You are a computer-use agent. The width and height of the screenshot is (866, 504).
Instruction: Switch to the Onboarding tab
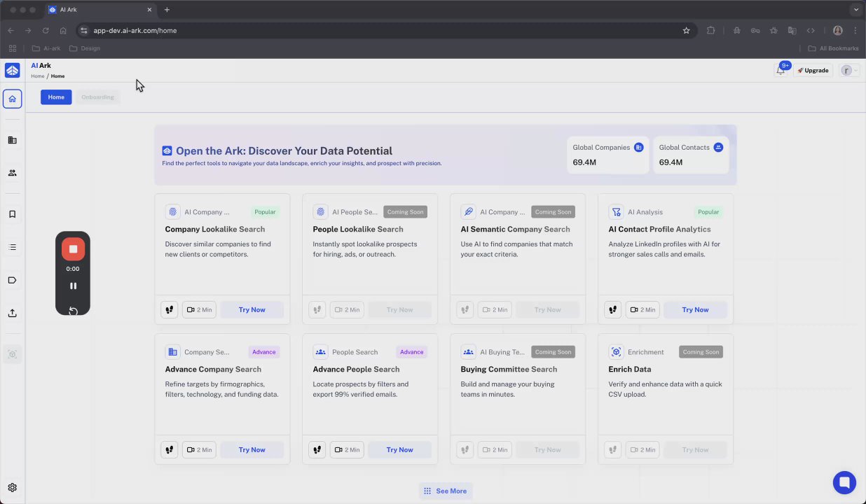tap(97, 97)
